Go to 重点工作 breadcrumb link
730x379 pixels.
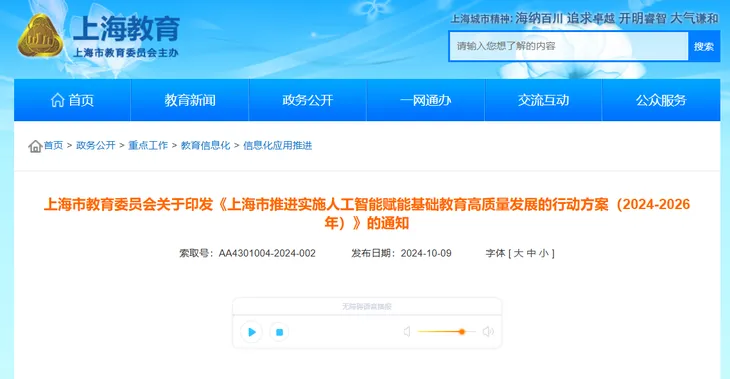pos(148,145)
